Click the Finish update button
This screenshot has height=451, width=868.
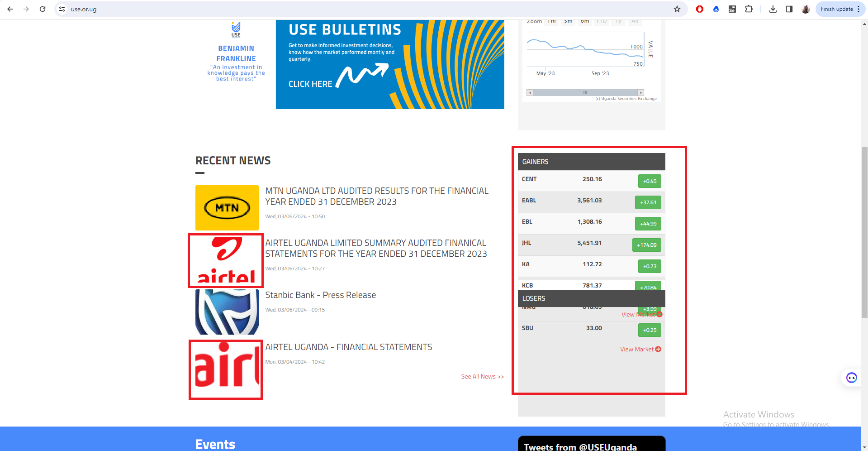(837, 9)
